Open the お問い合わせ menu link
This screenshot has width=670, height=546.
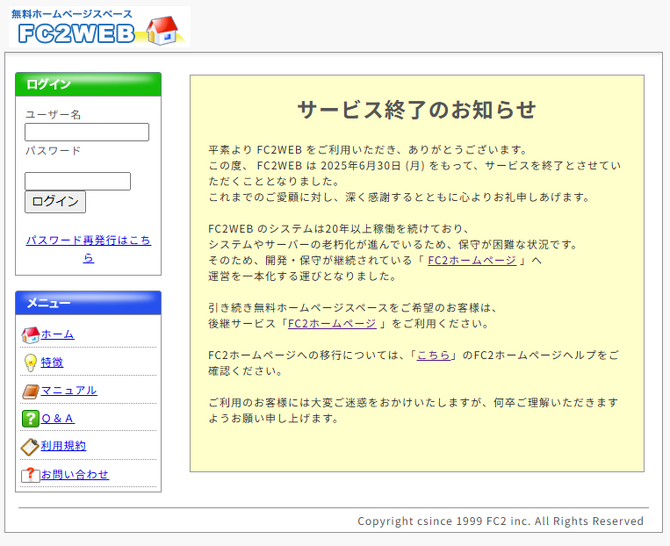[75, 474]
